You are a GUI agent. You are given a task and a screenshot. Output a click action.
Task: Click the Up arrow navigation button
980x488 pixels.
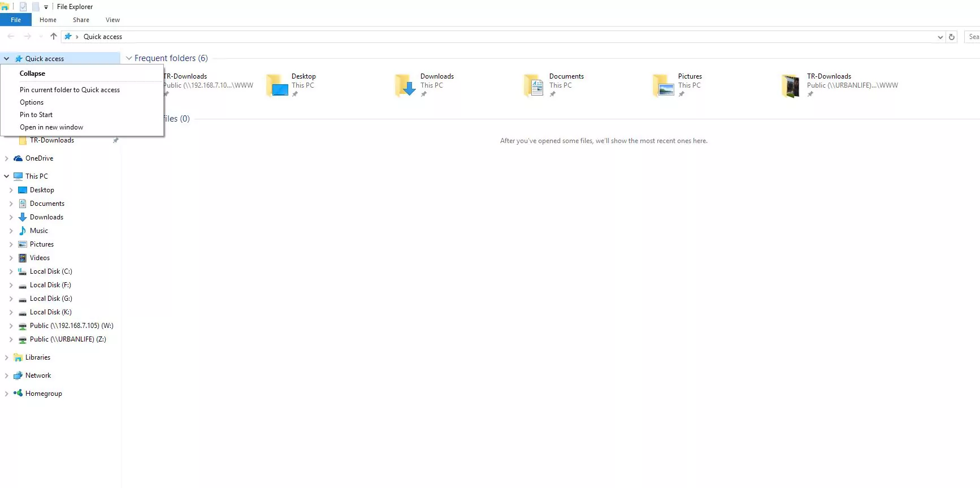(54, 36)
